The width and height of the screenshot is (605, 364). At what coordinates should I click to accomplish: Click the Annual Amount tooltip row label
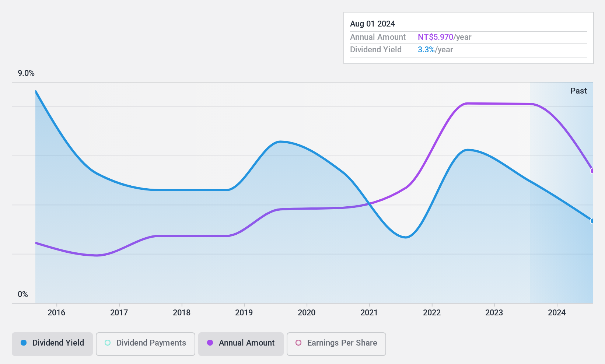coord(378,37)
